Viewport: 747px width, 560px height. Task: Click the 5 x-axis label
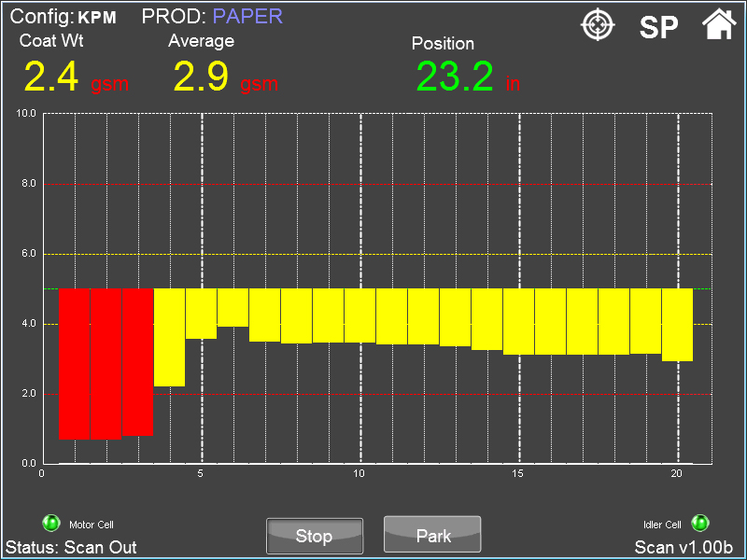(x=201, y=473)
